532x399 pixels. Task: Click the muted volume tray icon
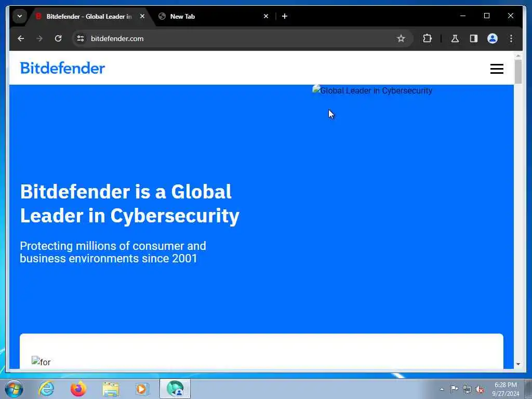coord(480,390)
